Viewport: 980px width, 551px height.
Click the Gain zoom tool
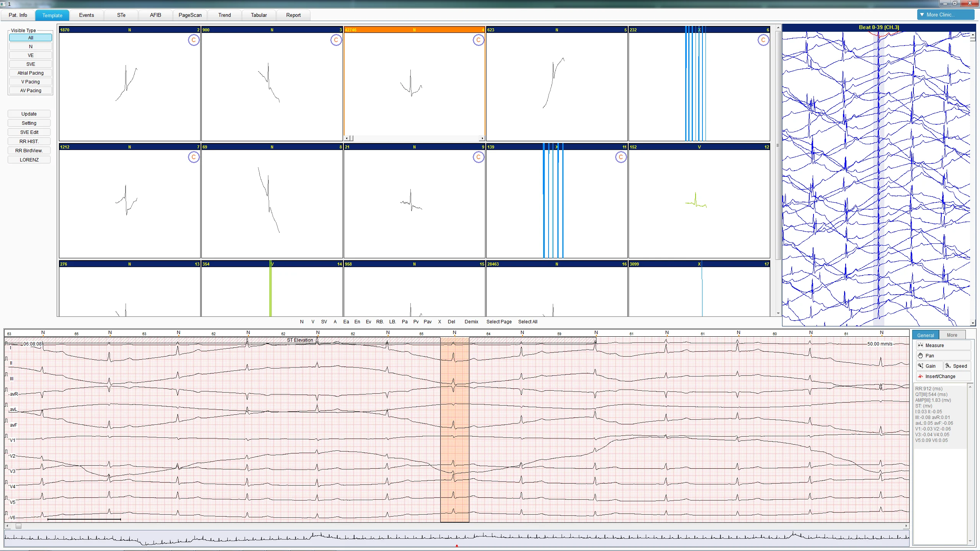pos(929,366)
